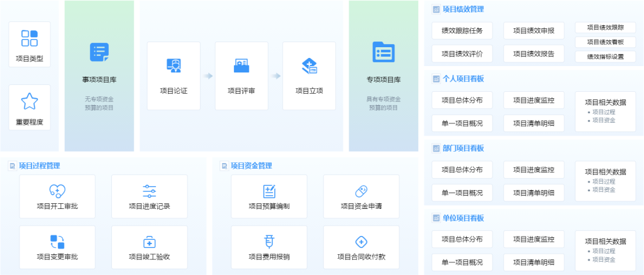The image size is (644, 275).
Task: Open the 事项项目库 document icon
Action: (99, 52)
